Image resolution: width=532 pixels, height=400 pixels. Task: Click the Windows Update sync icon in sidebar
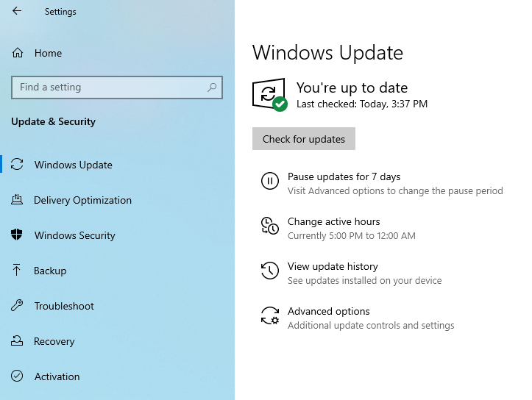click(17, 165)
